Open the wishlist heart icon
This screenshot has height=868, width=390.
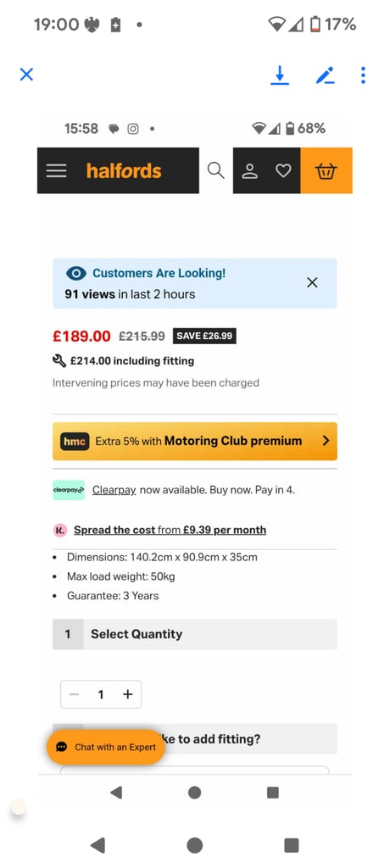(x=284, y=171)
